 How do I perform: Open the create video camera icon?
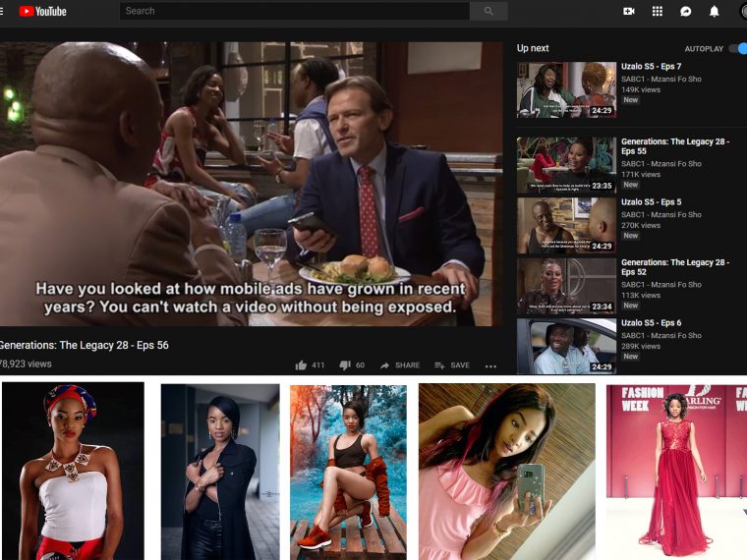629,12
